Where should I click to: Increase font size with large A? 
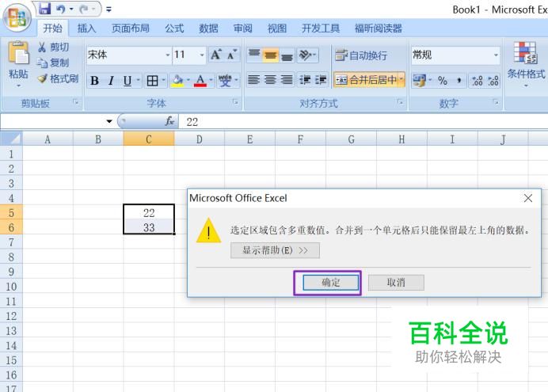(x=215, y=55)
